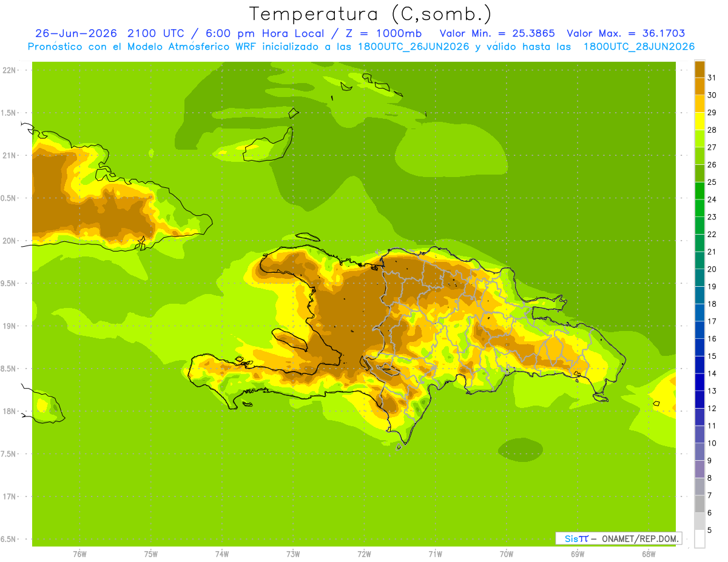This screenshot has width=728, height=562.
Task: Click the 69W longitude label
Action: [x=578, y=554]
